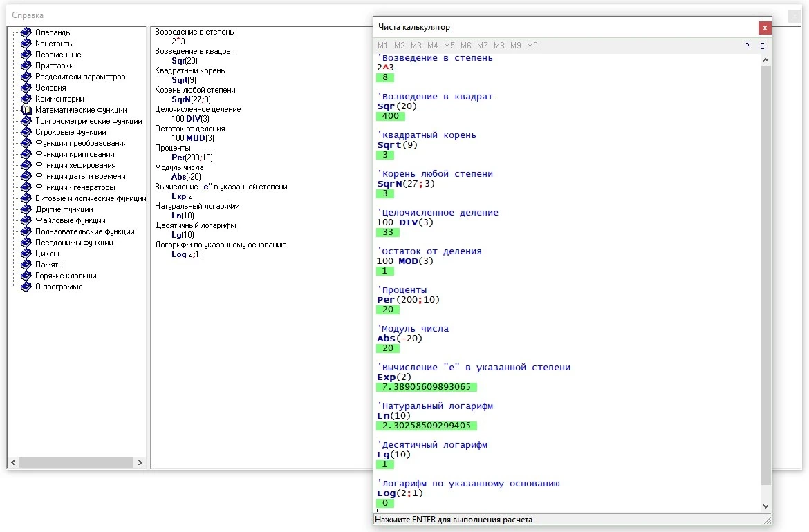Select memory slot M8
809x532 pixels.
tap(499, 46)
